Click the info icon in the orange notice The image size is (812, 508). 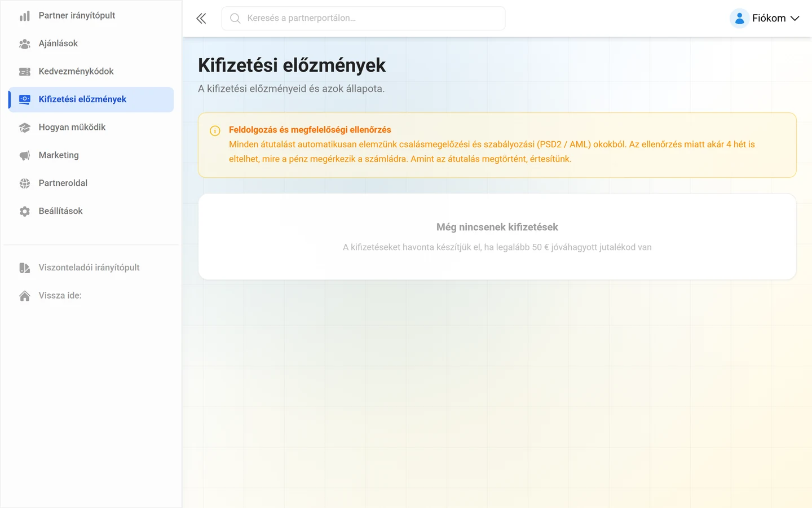[215, 131]
